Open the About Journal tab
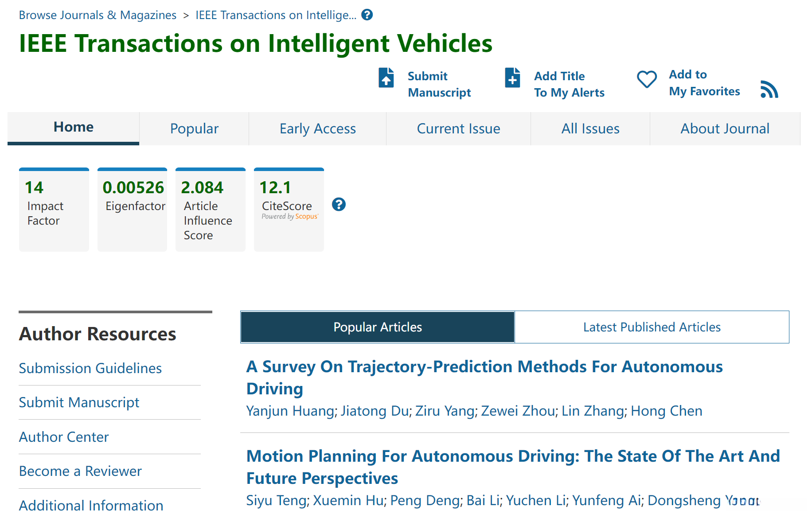 [725, 128]
